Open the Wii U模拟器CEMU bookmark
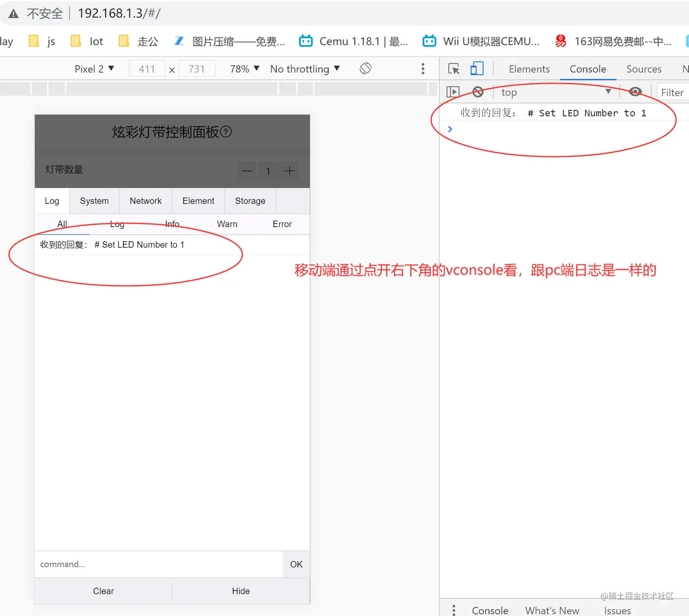The image size is (689, 616). 481,41
